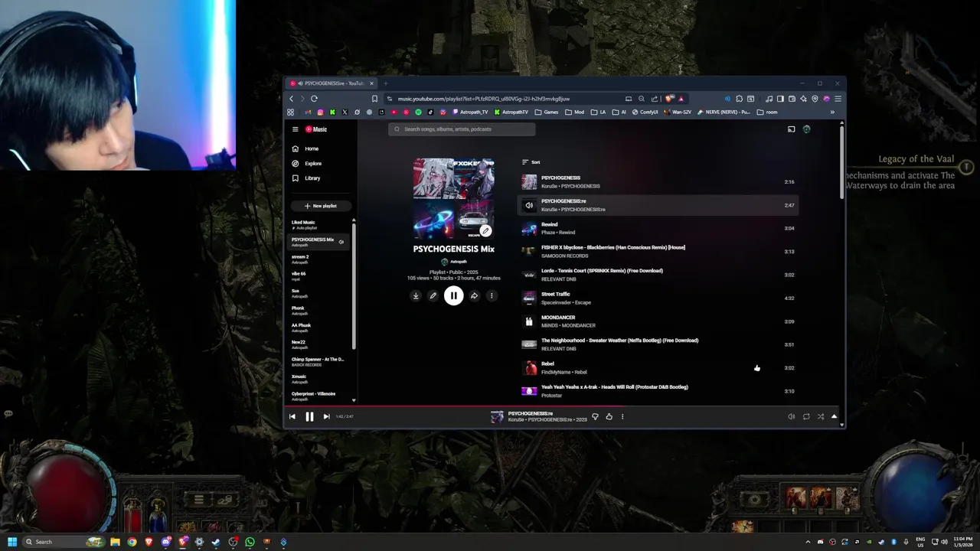Click the speaker icon on PSYCHOGENESIS:re row

coord(529,205)
